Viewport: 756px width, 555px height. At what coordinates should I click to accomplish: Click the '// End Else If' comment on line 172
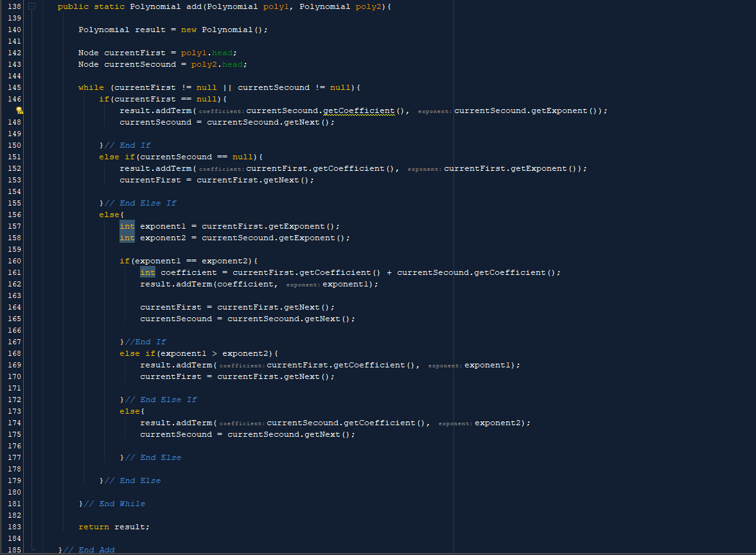click(x=161, y=400)
